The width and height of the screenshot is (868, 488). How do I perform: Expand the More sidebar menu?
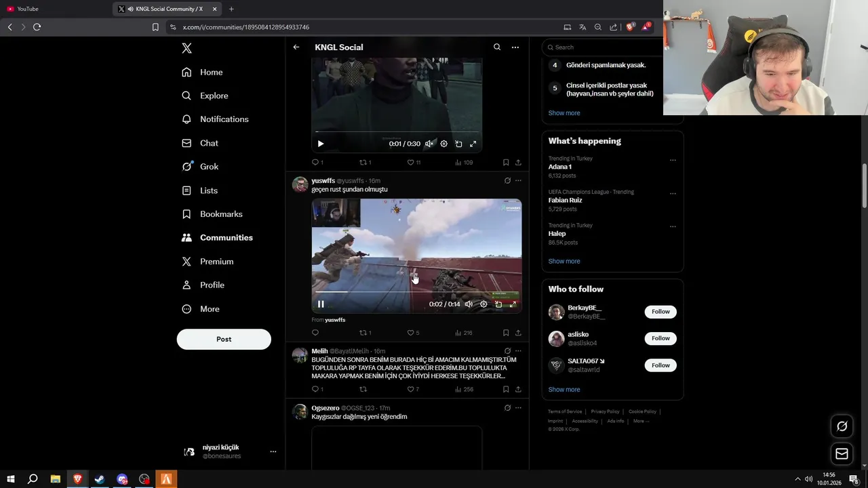click(201, 309)
